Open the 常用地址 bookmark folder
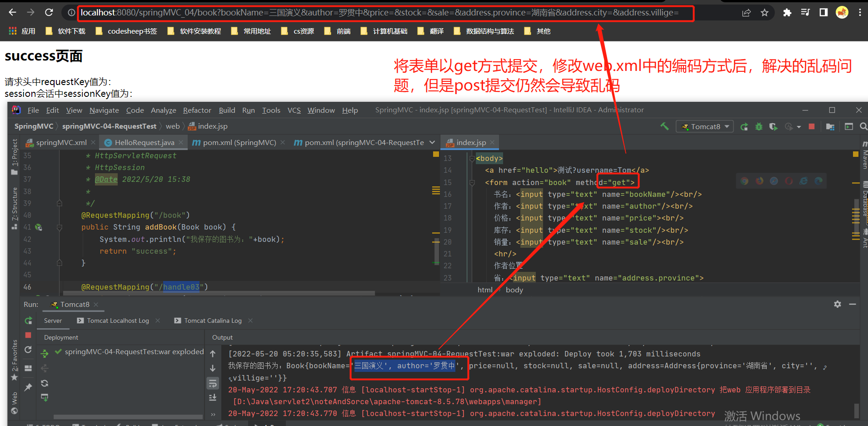The width and height of the screenshot is (868, 426). point(251,31)
